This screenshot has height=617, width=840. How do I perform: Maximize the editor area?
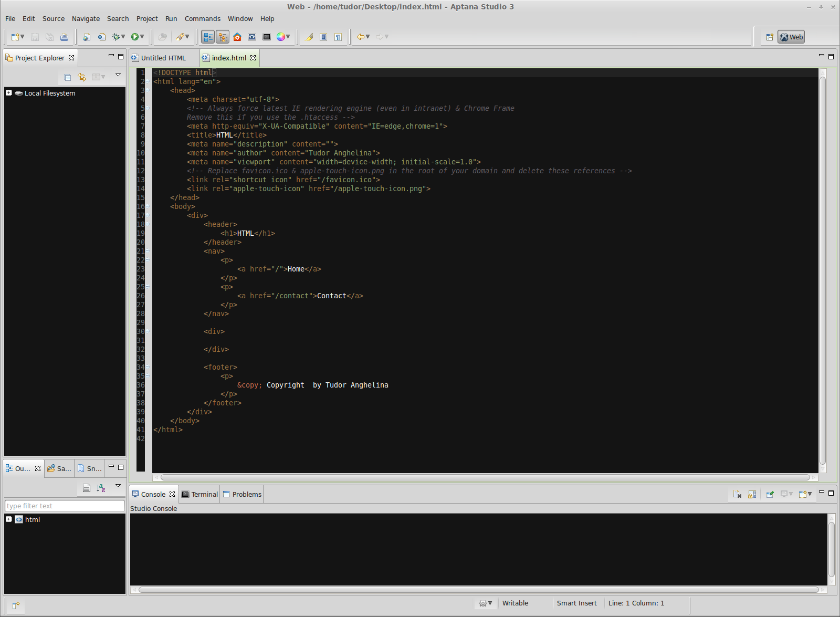tap(831, 56)
